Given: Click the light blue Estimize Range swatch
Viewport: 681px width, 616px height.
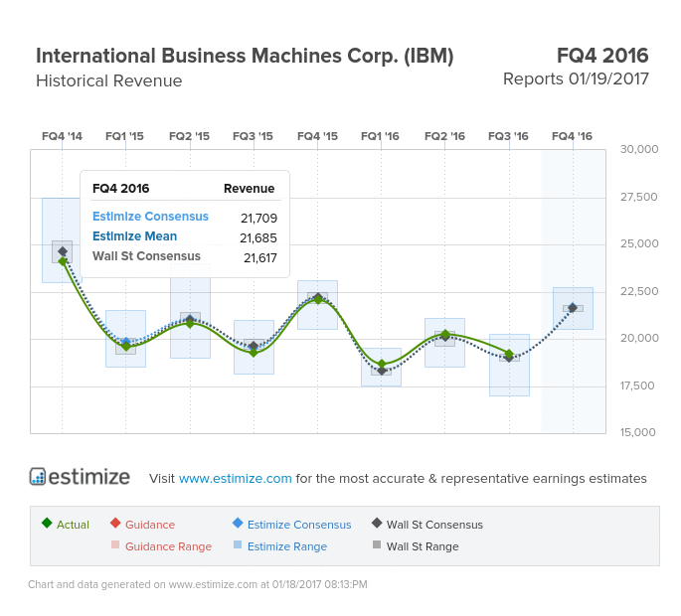Looking at the screenshot, I should [238, 544].
